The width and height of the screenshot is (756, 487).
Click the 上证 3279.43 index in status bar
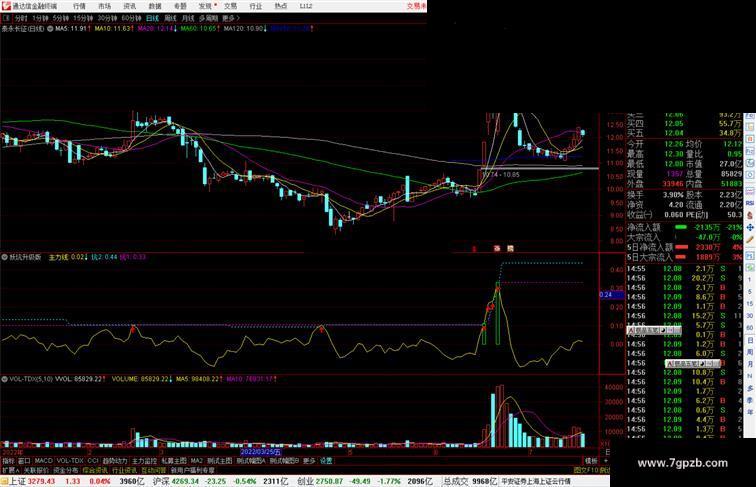(x=31, y=481)
